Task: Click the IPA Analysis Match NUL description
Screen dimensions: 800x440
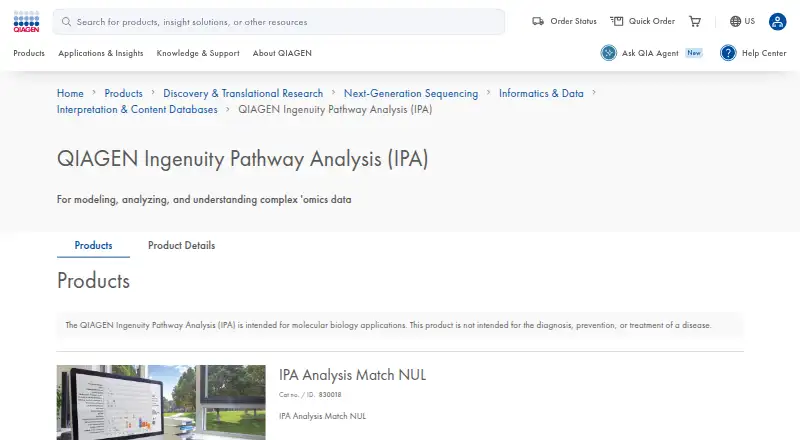Action: tap(322, 416)
